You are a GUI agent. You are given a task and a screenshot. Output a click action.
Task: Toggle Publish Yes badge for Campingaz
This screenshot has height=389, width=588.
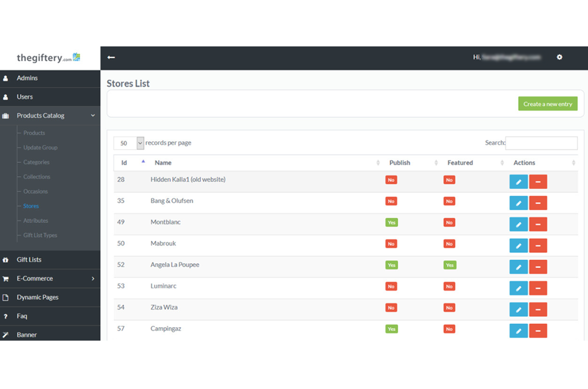point(391,329)
